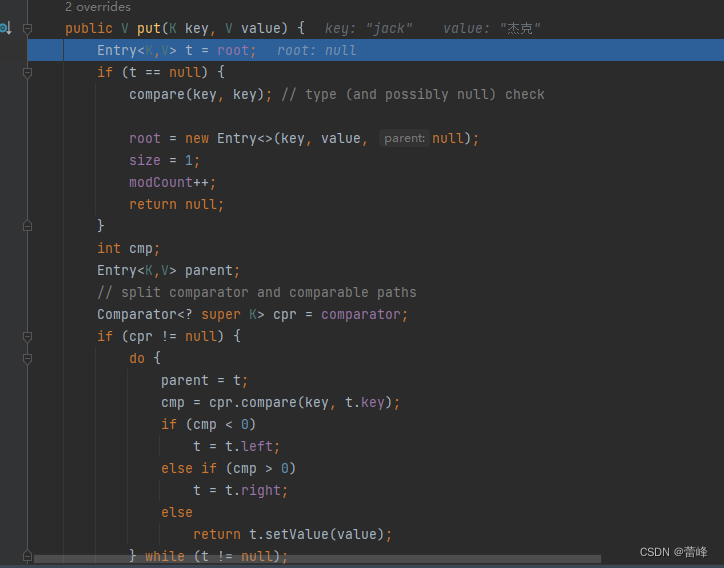Click the line "t = t.left;"
Viewport: 724px width, 568px height.
pos(236,447)
